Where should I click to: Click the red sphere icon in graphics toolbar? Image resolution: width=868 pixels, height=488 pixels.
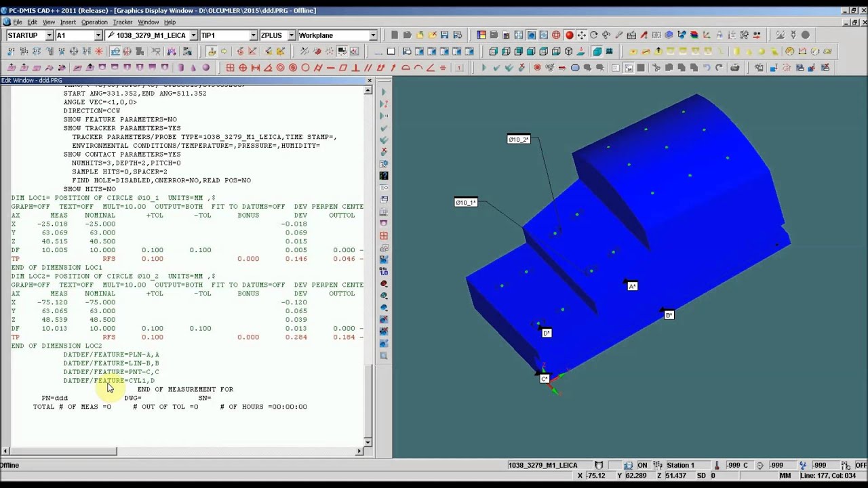pos(569,35)
